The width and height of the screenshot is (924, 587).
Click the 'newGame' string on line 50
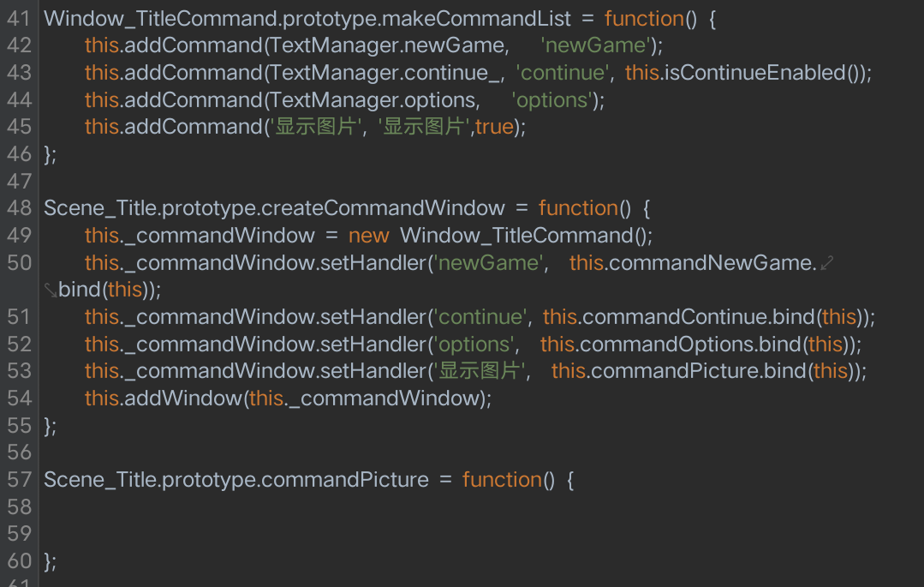pyautogui.click(x=488, y=263)
